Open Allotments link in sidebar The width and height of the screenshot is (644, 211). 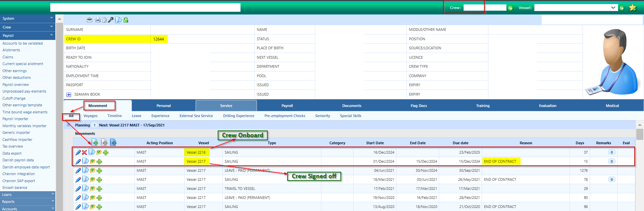pyautogui.click(x=11, y=50)
